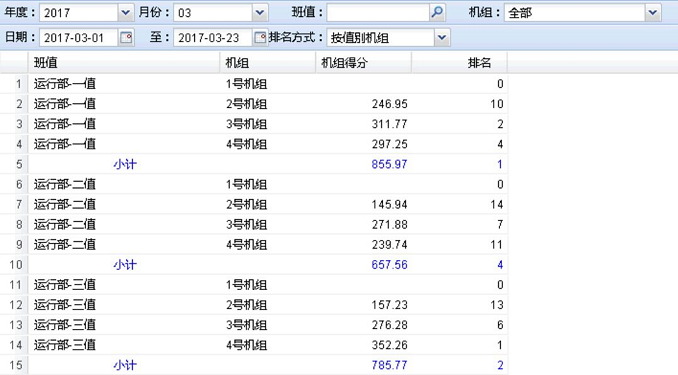Screen dimensions: 678x375
Task: Click the subtotal value 657.56
Action: click(x=389, y=265)
